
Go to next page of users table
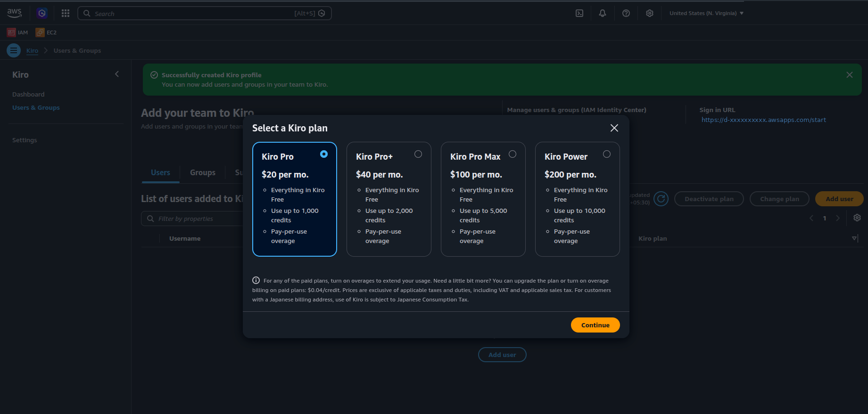coord(838,218)
